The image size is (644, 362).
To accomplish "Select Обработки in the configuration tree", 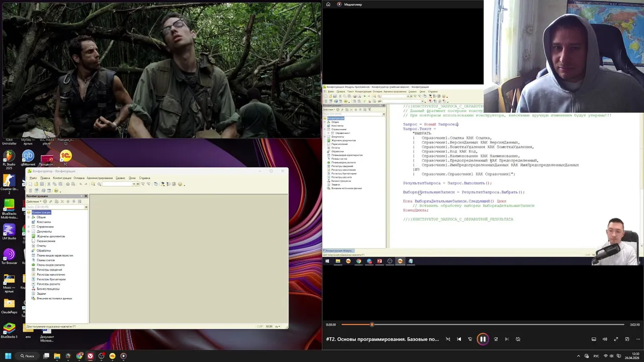I will (x=44, y=250).
